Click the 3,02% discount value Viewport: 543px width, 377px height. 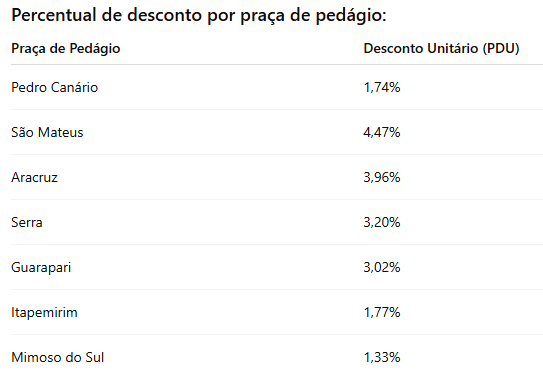click(x=382, y=267)
